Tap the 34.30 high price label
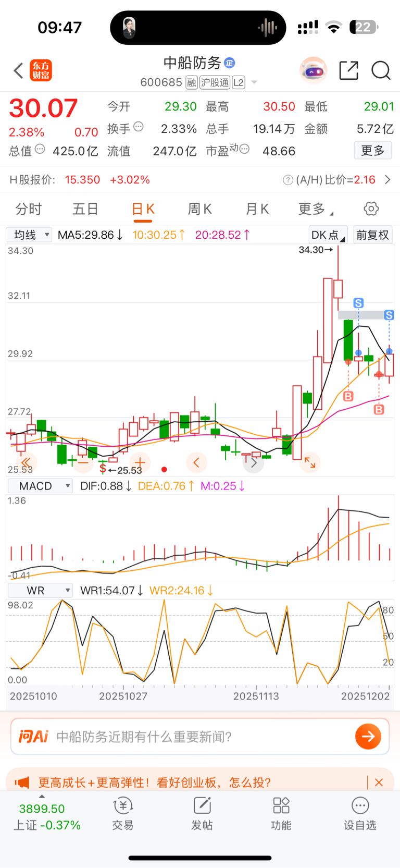This screenshot has height=868, width=400. pos(316,250)
